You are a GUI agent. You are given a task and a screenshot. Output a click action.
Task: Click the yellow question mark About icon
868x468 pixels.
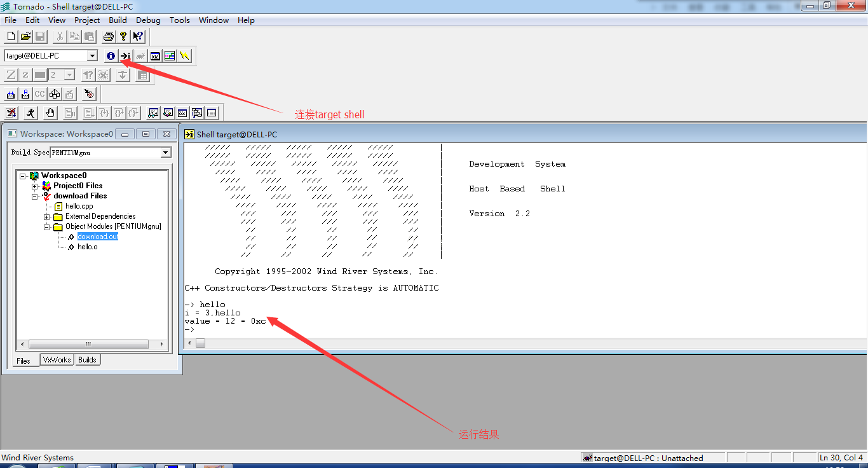coord(123,36)
